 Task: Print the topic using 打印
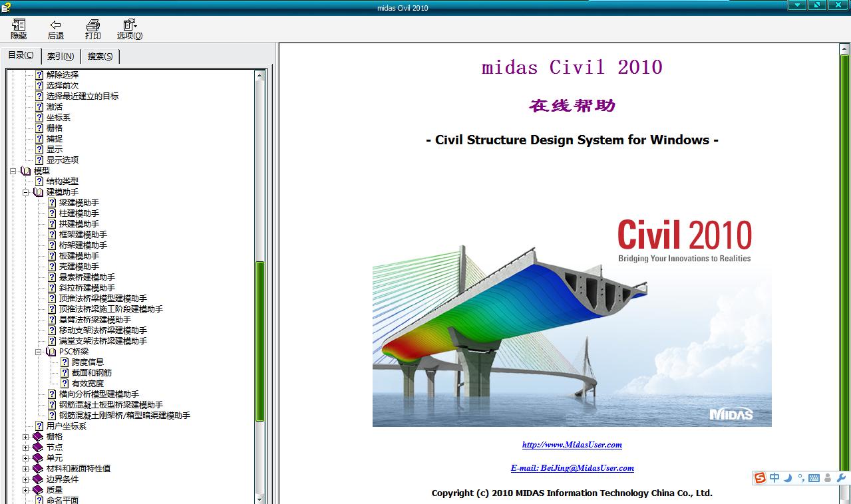pos(93,29)
